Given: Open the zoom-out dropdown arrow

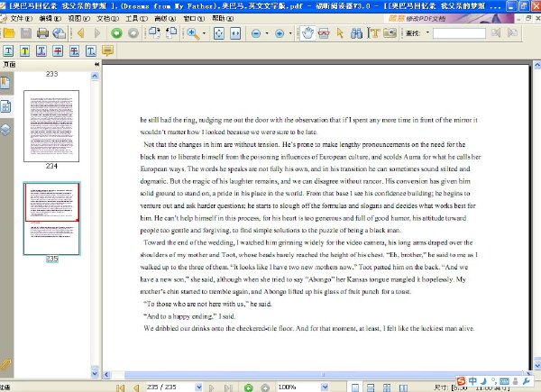Looking at the screenshot, I should 267,33.
